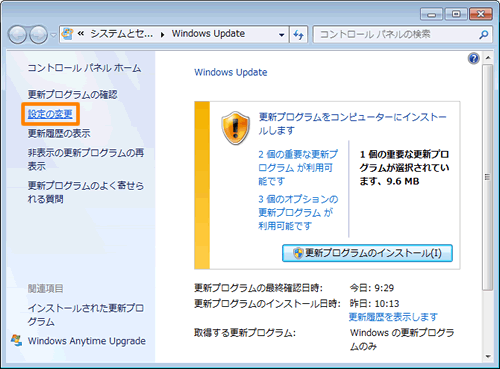Viewport: 500px width, 369px height.
Task: Open recent pages dropdown beside navigation arrows
Action: (x=53, y=35)
